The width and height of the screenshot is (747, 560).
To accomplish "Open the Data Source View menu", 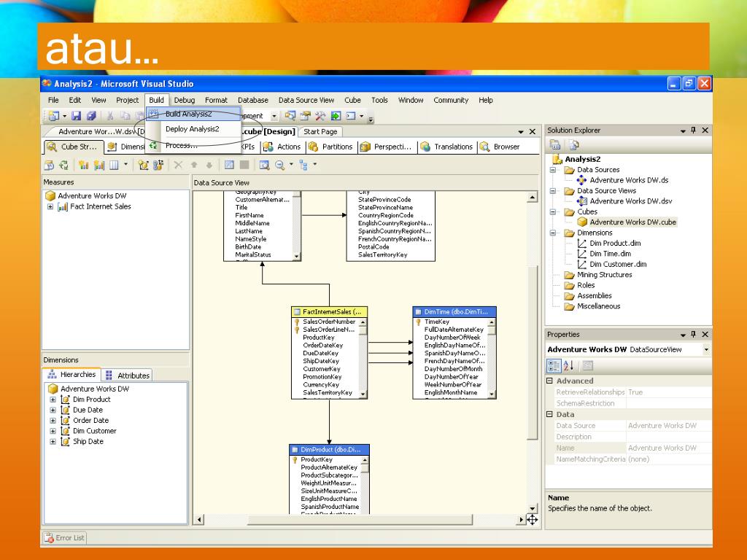I will point(306,100).
